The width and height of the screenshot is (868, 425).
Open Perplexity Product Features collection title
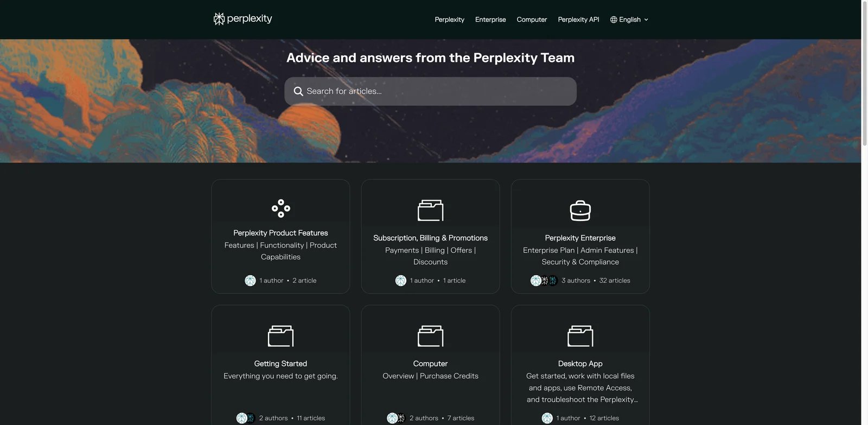pyautogui.click(x=280, y=233)
